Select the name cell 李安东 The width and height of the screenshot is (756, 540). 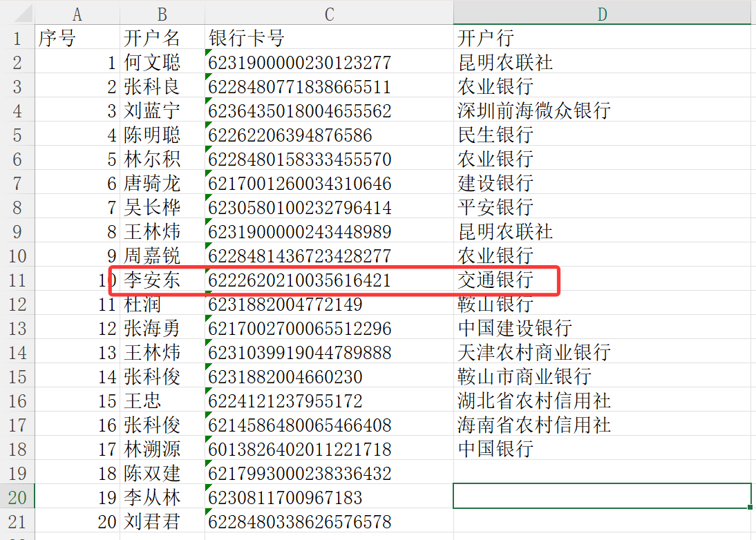point(162,280)
